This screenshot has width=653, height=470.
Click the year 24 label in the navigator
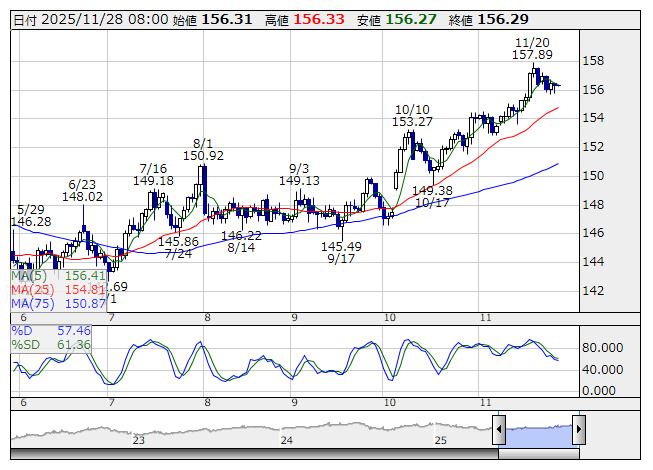pos(287,440)
